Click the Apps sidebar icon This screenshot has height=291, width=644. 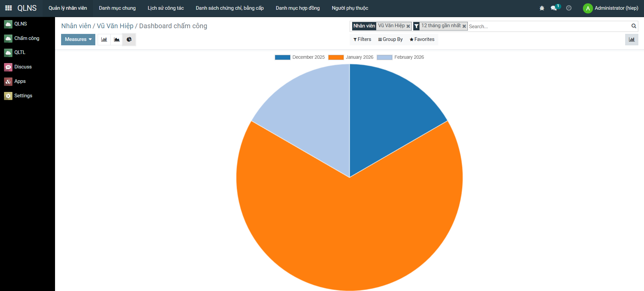[8, 82]
